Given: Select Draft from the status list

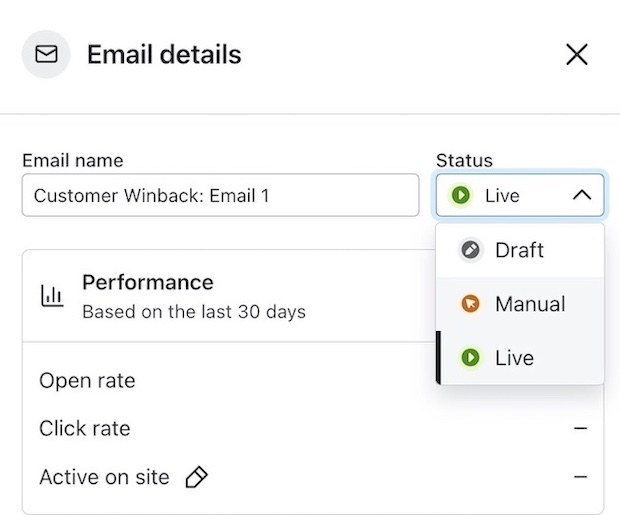Looking at the screenshot, I should [519, 250].
